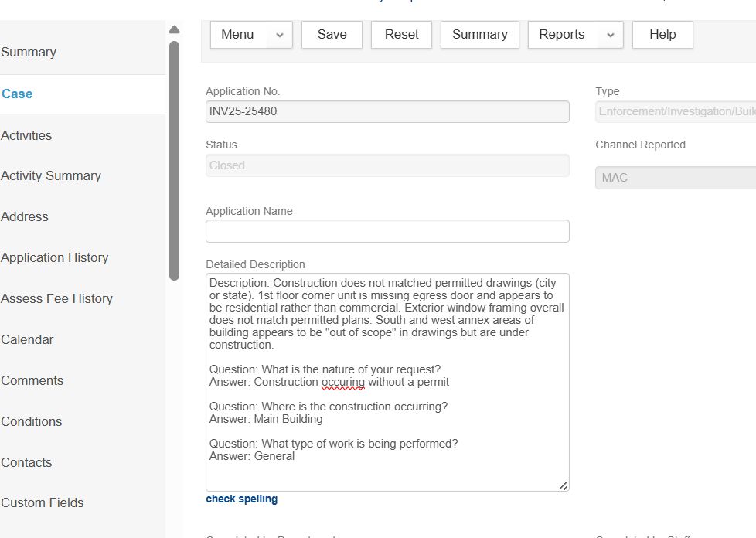Select Activities in the sidebar
Viewport: 756px width, 538px height.
(x=26, y=135)
